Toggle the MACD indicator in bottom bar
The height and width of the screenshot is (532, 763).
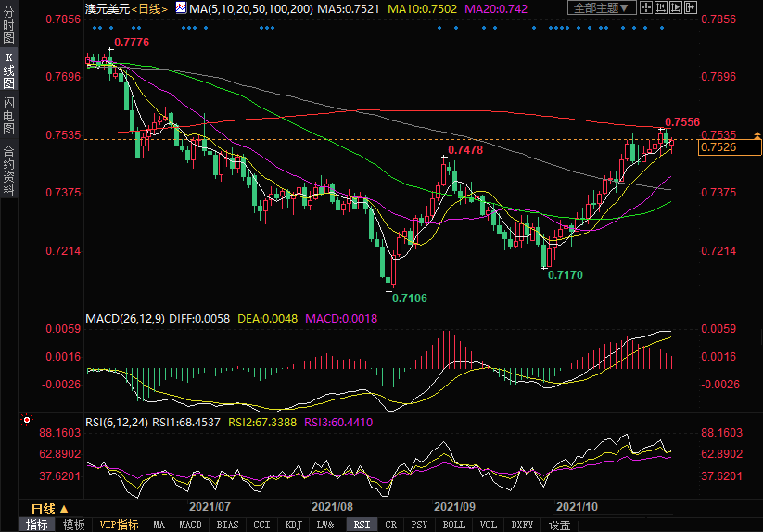(190, 525)
